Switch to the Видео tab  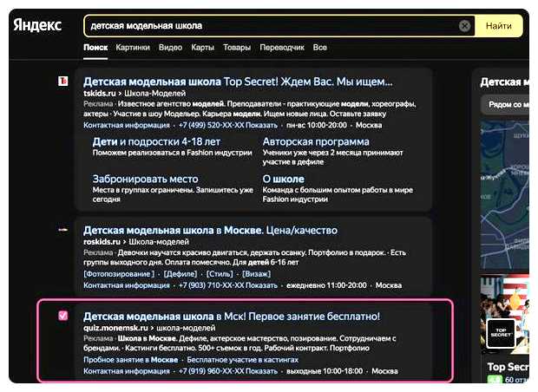tap(170, 48)
